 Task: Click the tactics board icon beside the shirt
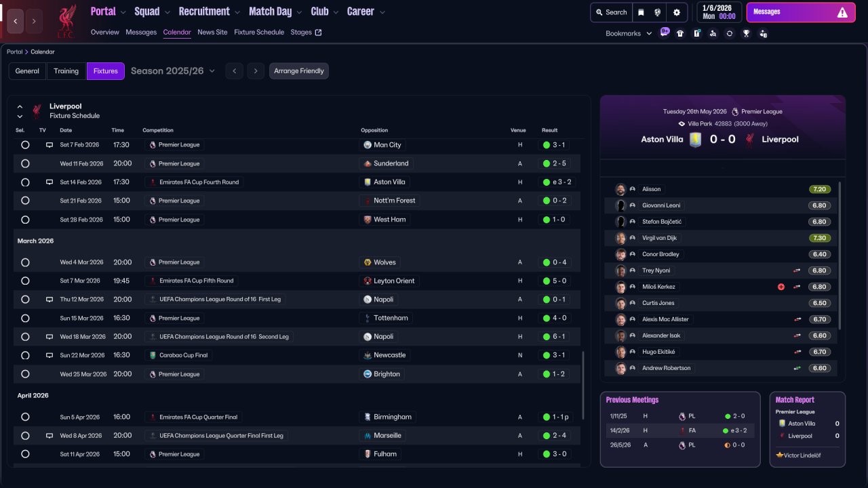click(x=696, y=33)
